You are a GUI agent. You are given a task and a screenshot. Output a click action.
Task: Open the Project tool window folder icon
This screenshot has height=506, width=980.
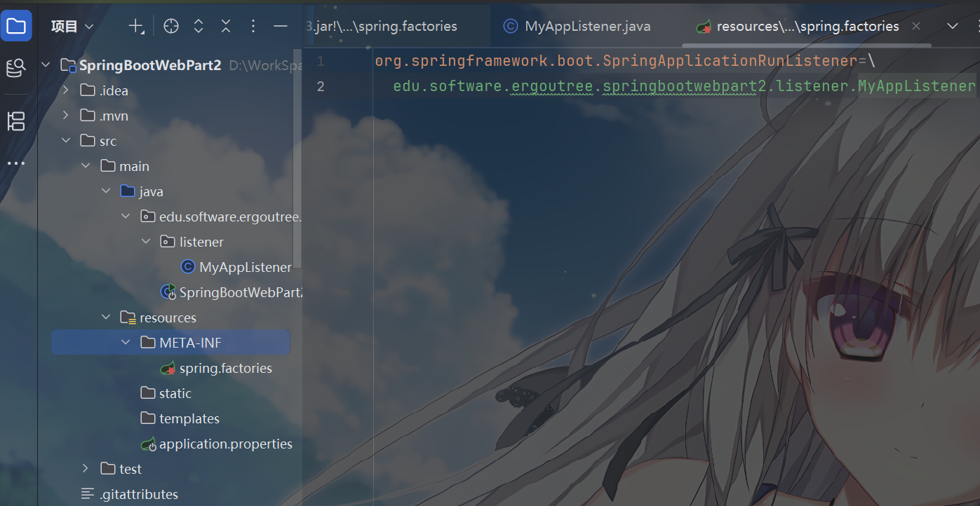coord(15,27)
